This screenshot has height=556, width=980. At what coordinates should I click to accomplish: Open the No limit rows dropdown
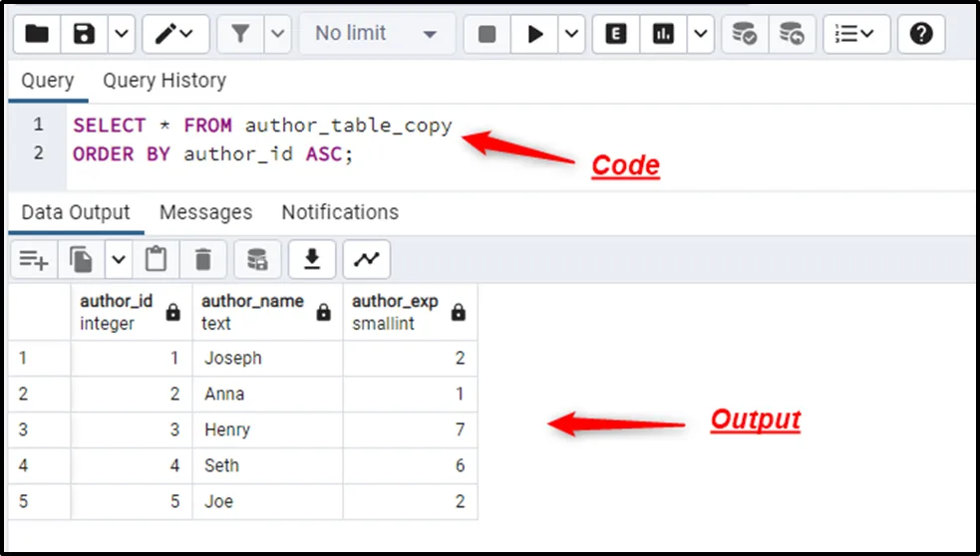[x=377, y=34]
